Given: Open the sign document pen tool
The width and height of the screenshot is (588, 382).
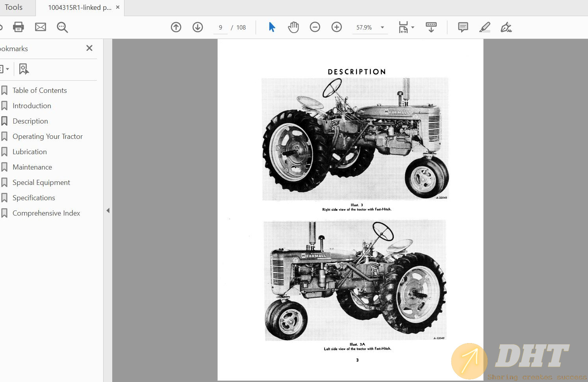Looking at the screenshot, I should (506, 27).
